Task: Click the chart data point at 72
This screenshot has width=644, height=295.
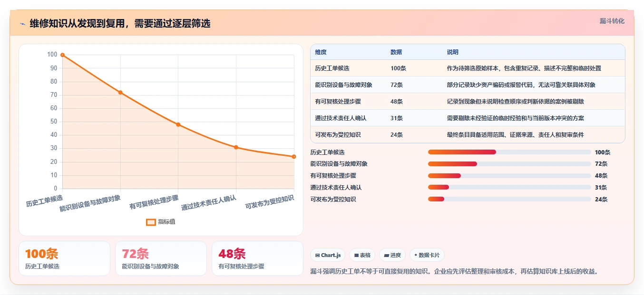Action: [120, 93]
